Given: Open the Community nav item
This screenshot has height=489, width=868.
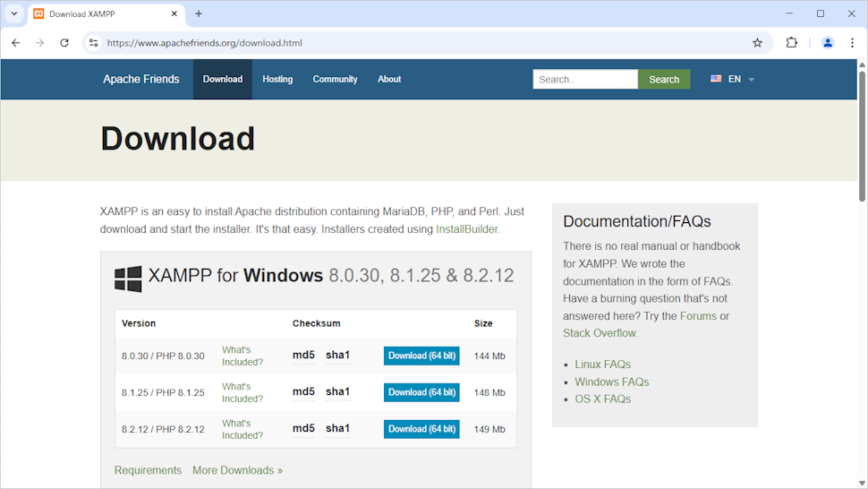Looking at the screenshot, I should point(335,79).
